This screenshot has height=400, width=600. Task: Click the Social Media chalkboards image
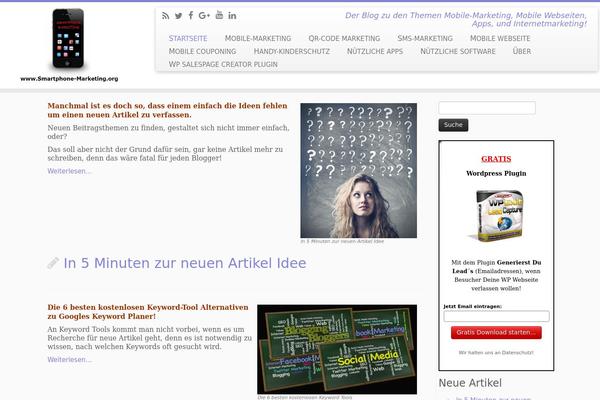point(337,349)
